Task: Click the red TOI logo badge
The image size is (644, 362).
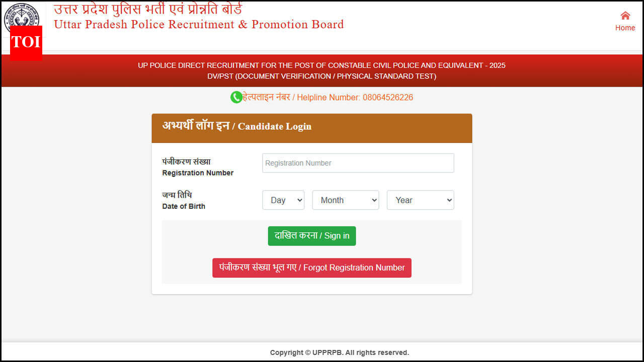Action: (26, 43)
